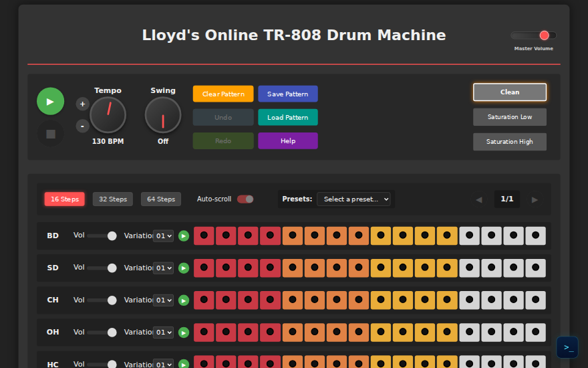The image size is (588, 368).
Task: Go to next pattern page arrow
Action: 535,199
